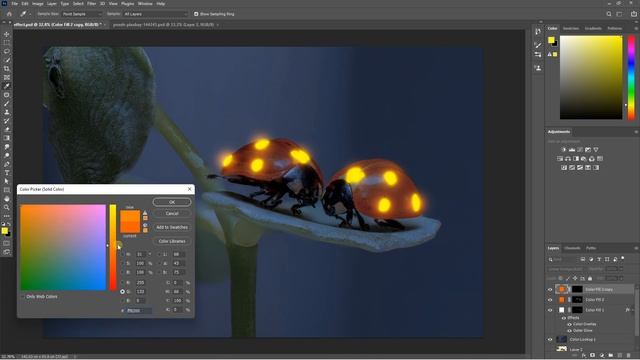Viewport: 640px width, 360px height.
Task: Select the Gradient tool
Action: tap(7, 138)
